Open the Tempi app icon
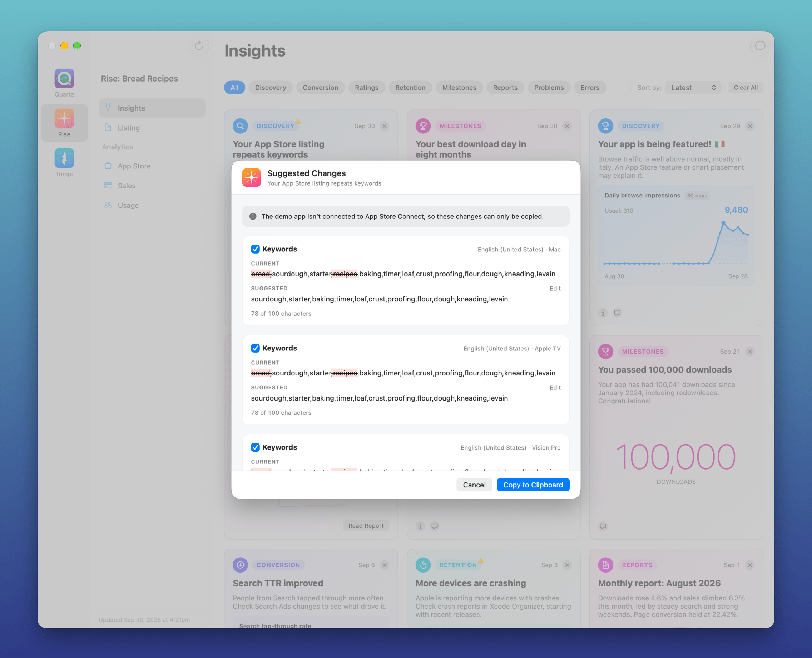812x658 pixels. (64, 158)
